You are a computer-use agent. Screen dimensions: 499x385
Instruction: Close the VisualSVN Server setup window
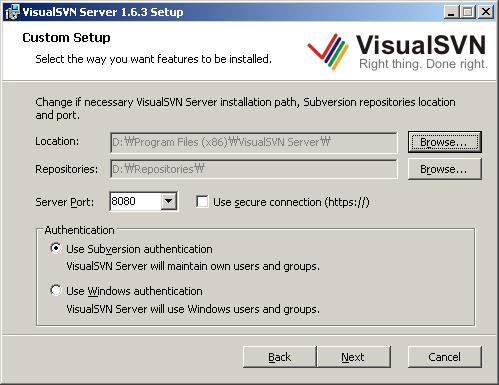(x=486, y=12)
